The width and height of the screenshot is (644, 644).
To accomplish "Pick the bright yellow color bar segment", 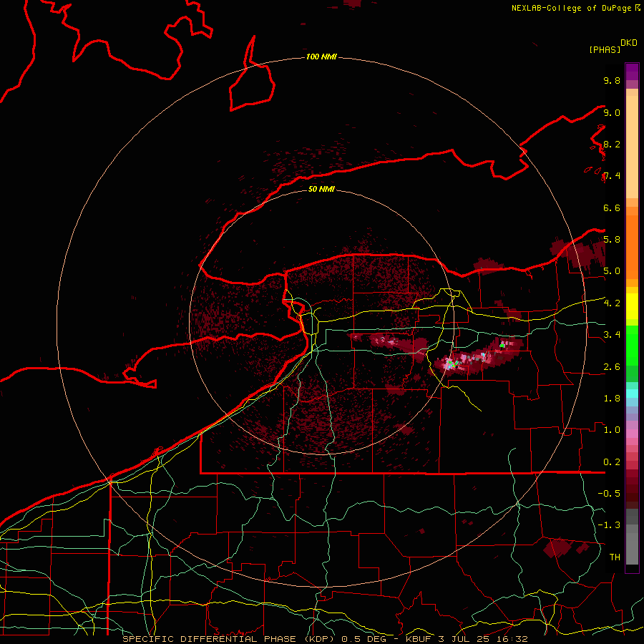I will (632, 306).
